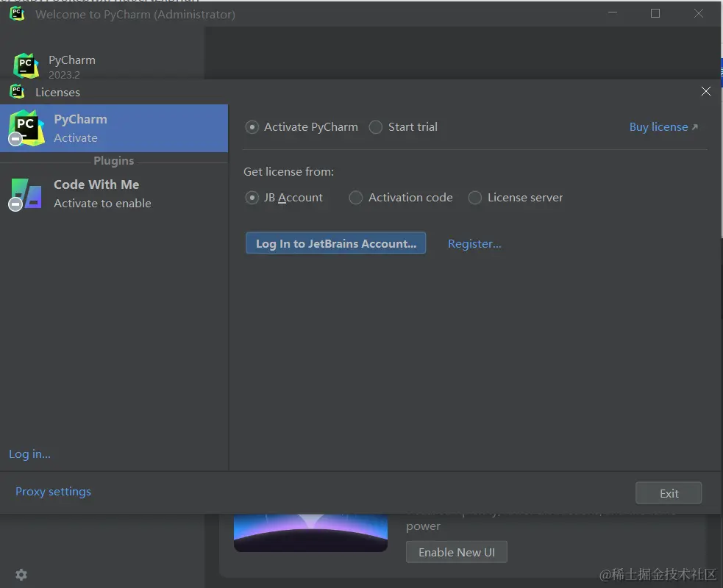The image size is (723, 588).
Task: Open the Register link
Action: tap(474, 243)
